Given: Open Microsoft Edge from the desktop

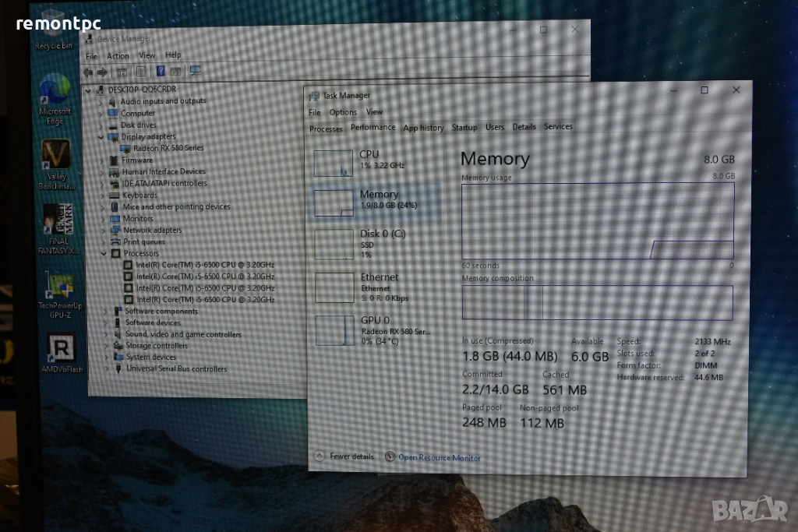Looking at the screenshot, I should coord(55,93).
